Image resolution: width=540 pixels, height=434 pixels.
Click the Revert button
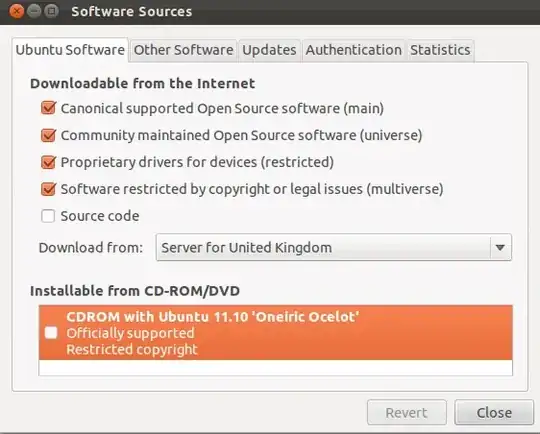pyautogui.click(x=407, y=412)
